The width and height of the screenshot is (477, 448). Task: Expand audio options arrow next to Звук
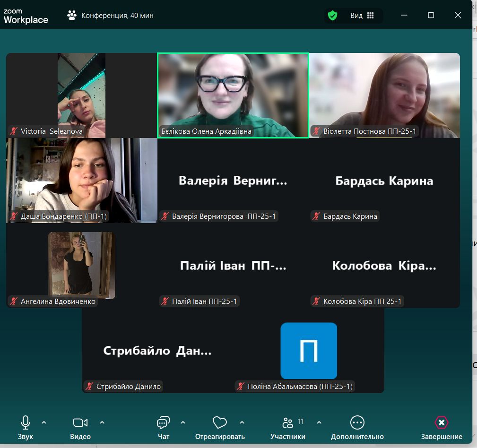click(44, 422)
